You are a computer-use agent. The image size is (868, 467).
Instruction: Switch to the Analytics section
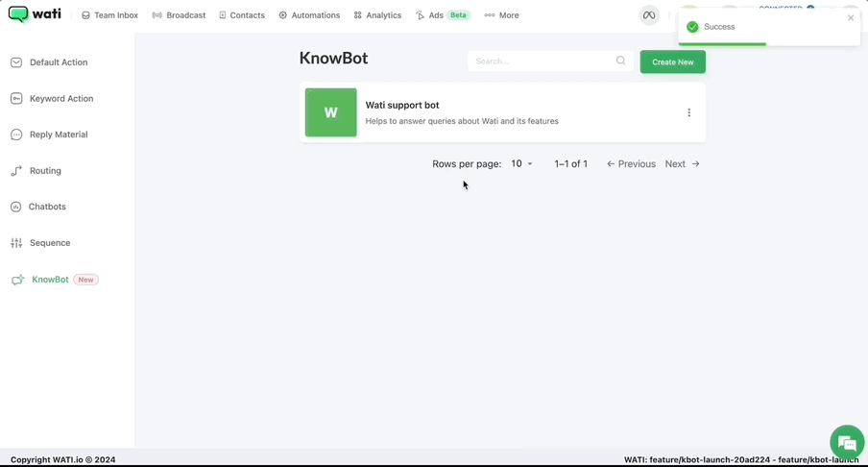coord(377,15)
